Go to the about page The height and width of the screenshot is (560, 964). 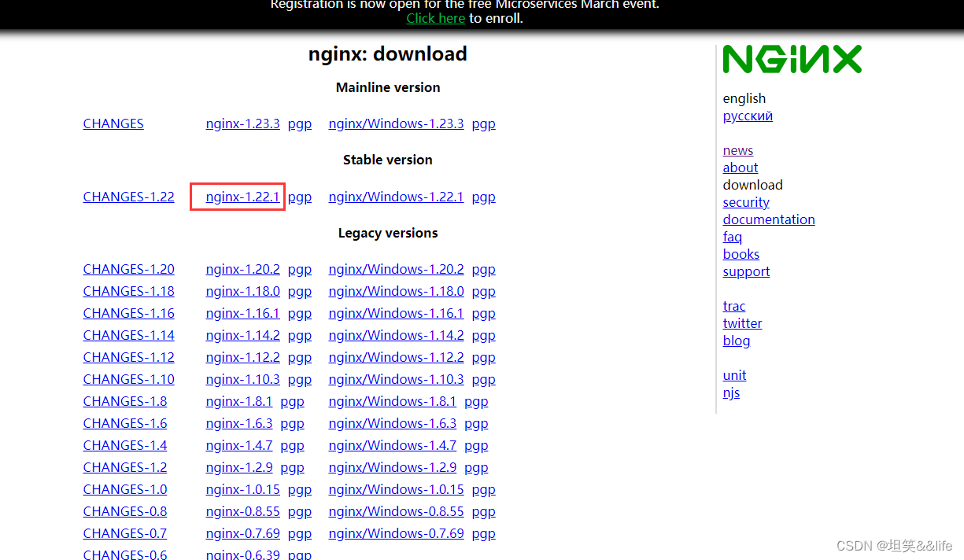coord(741,168)
